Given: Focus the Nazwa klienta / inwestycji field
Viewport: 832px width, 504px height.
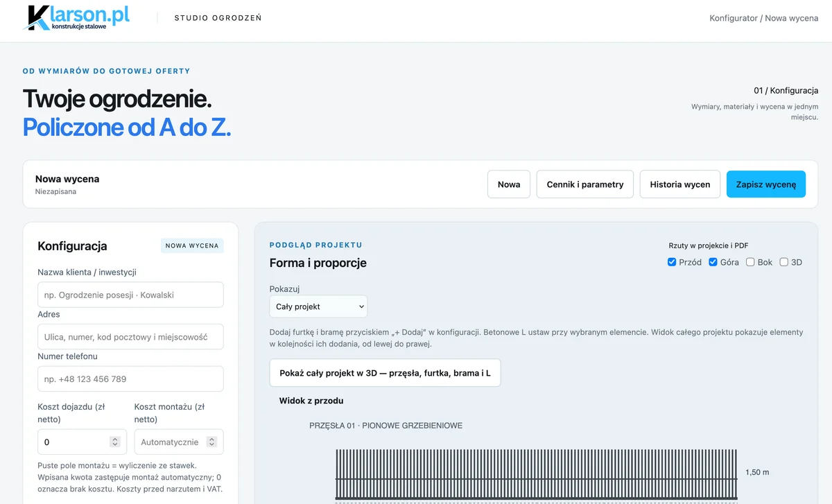Looking at the screenshot, I should 130,295.
